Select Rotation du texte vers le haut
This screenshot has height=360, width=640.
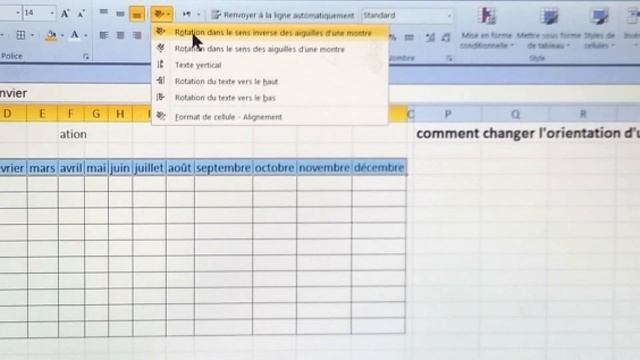[x=269, y=81]
